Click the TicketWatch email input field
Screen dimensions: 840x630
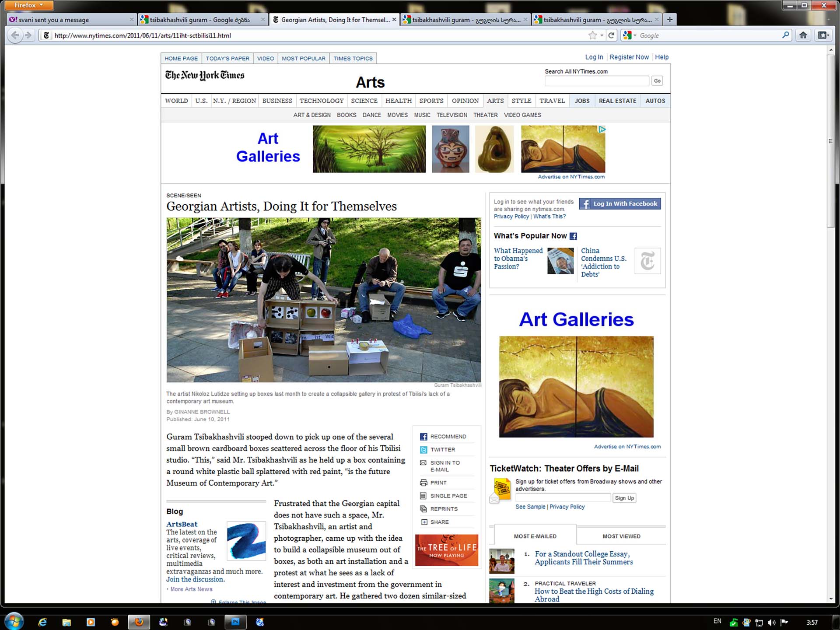tap(563, 497)
